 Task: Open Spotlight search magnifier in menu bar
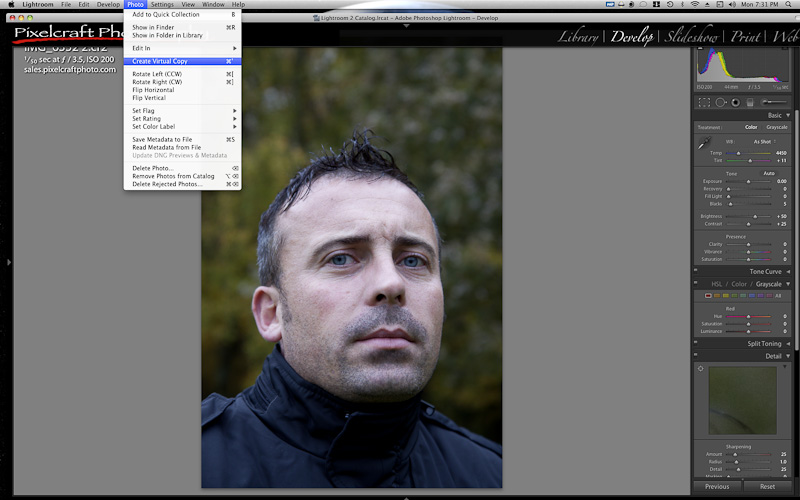789,4
